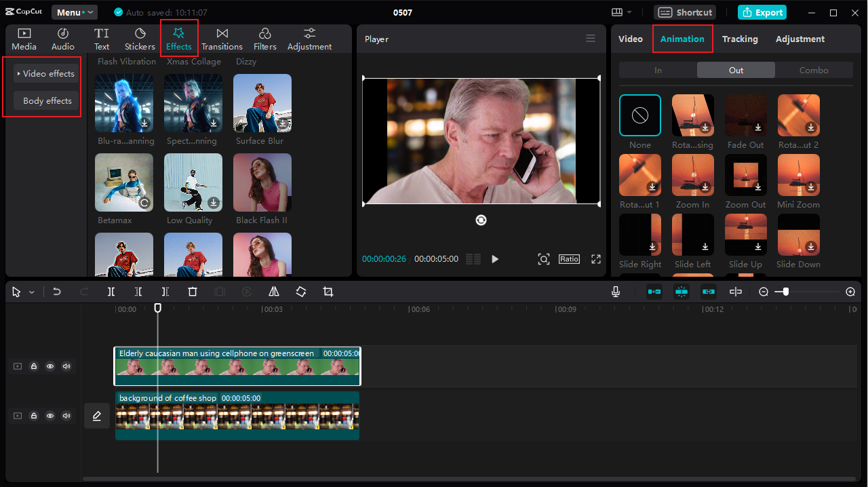Click the Rotate icon in timeline toolbar
The width and height of the screenshot is (868, 487).
tap(301, 292)
